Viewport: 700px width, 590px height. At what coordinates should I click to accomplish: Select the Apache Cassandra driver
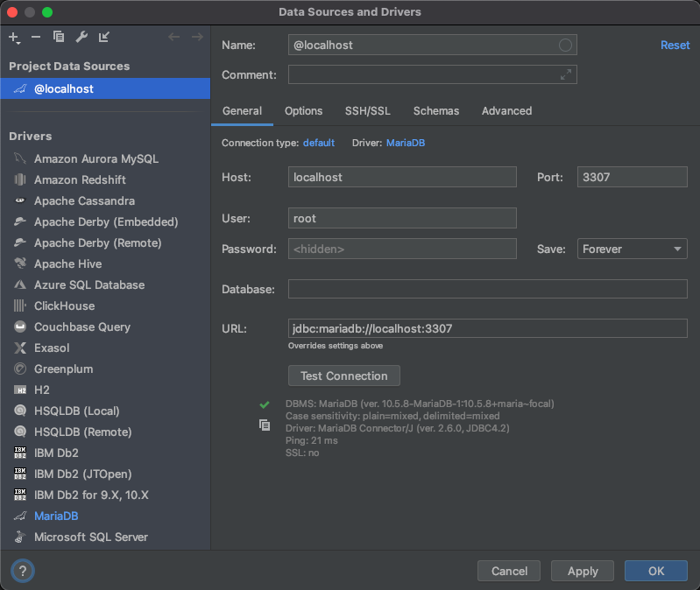(105, 200)
